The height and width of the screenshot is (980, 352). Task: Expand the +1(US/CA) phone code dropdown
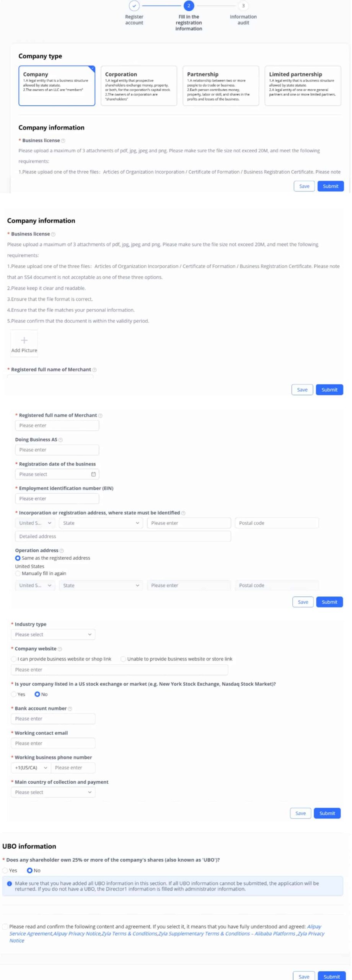point(31,768)
